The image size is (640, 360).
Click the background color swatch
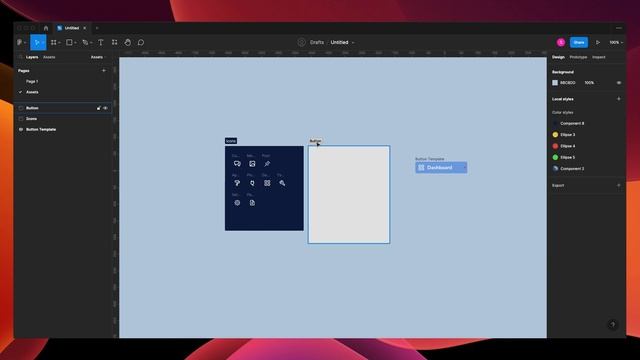[x=555, y=83]
